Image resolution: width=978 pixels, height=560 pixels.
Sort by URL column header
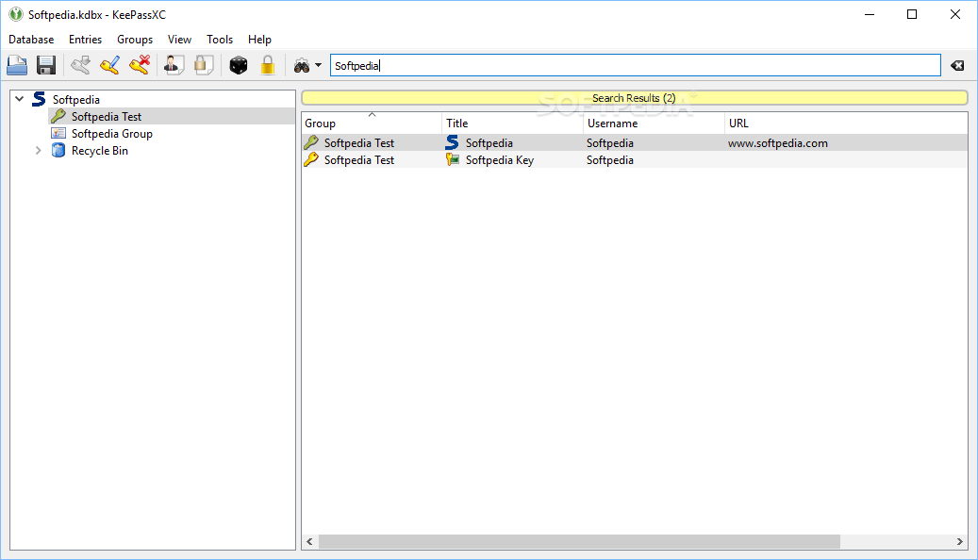pyautogui.click(x=846, y=123)
